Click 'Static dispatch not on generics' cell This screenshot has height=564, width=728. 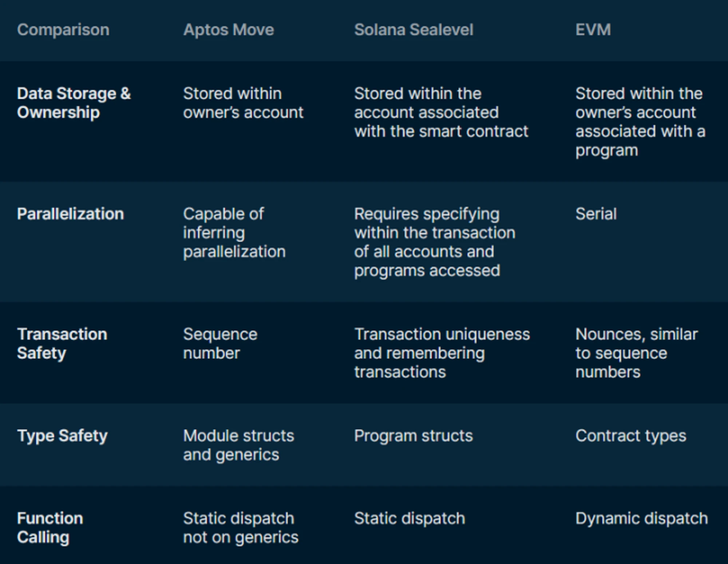[240, 528]
